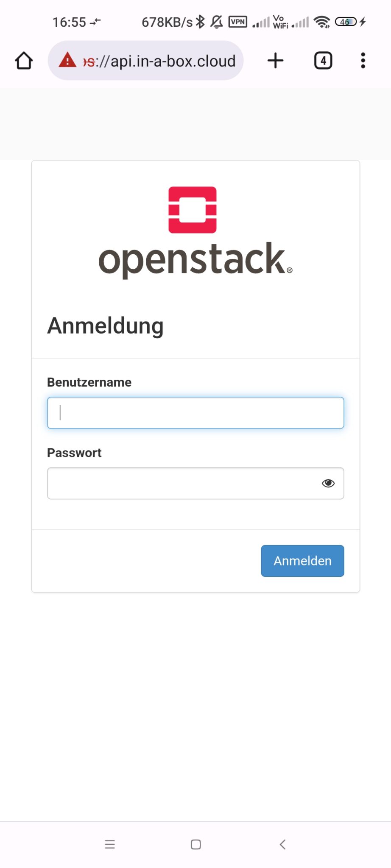Viewport: 391px width, 868px height.
Task: Focus the Benutzername input field
Action: (x=195, y=413)
